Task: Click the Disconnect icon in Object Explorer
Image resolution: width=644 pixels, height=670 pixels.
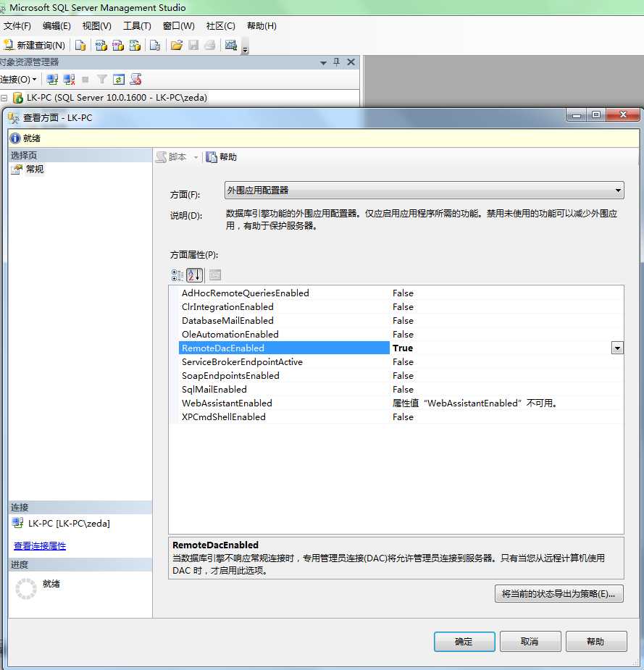Action: click(x=69, y=80)
